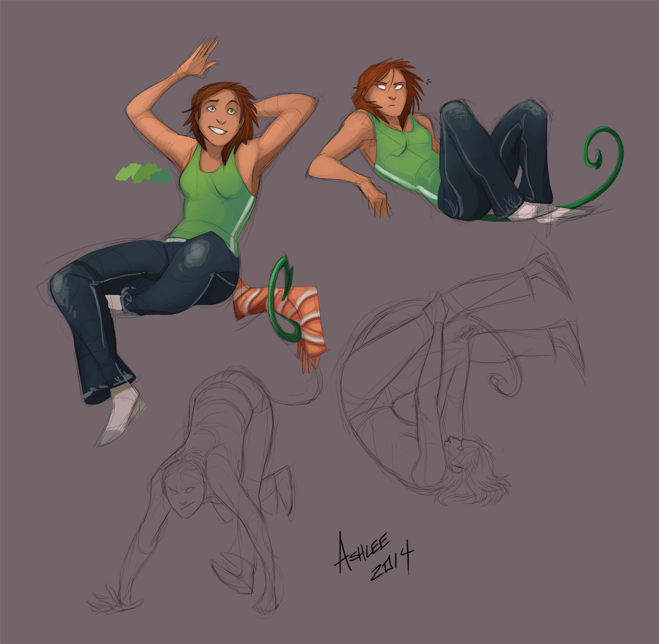Viewport: 659px width, 644px height.
Task: Click the green paint test strokes
Action: coord(143,173)
